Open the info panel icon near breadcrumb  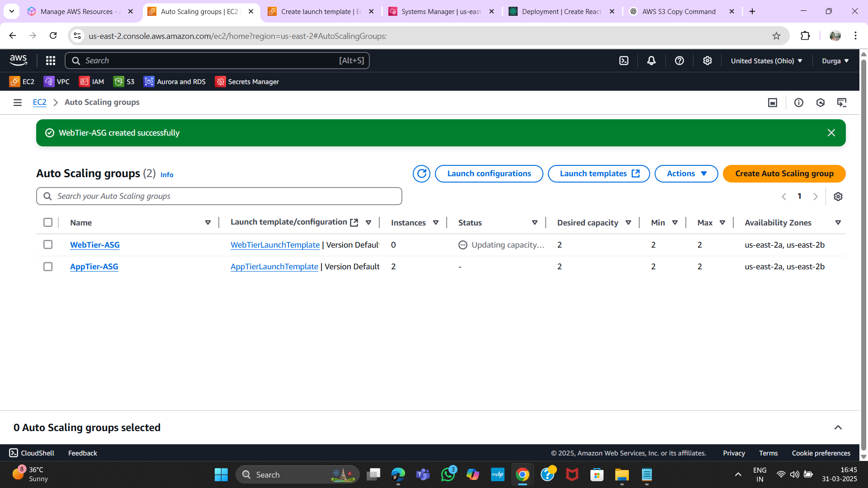(799, 103)
